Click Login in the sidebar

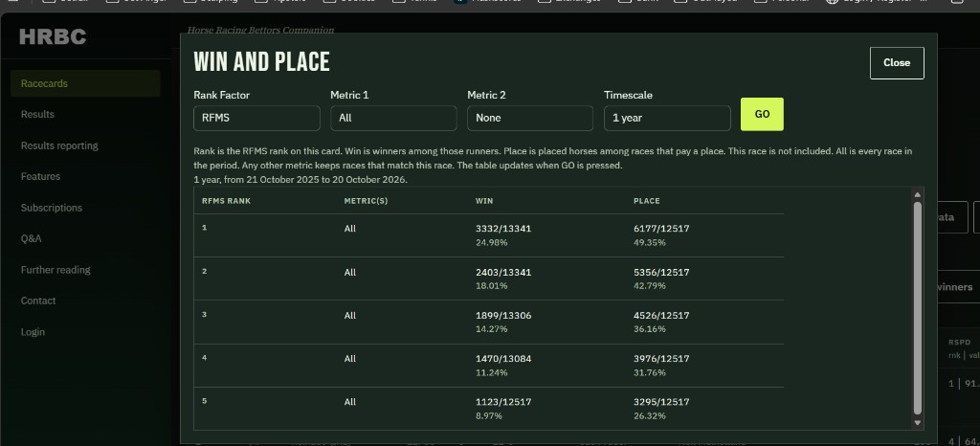33,332
